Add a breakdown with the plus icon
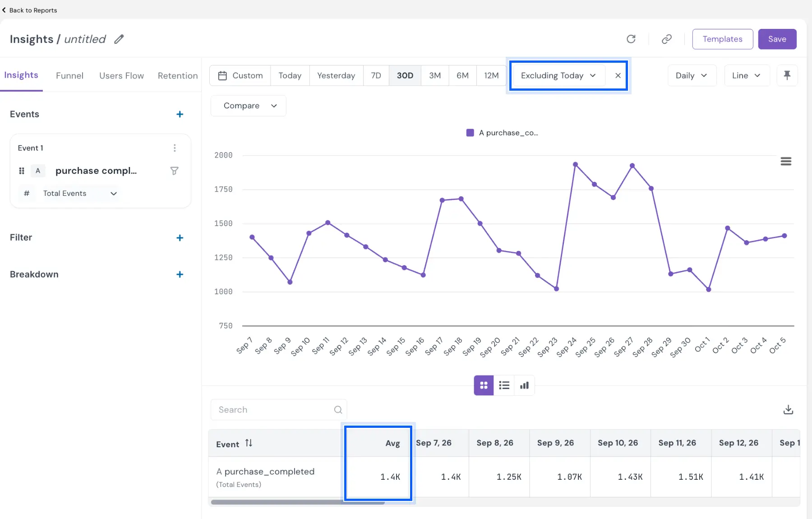 pos(180,274)
